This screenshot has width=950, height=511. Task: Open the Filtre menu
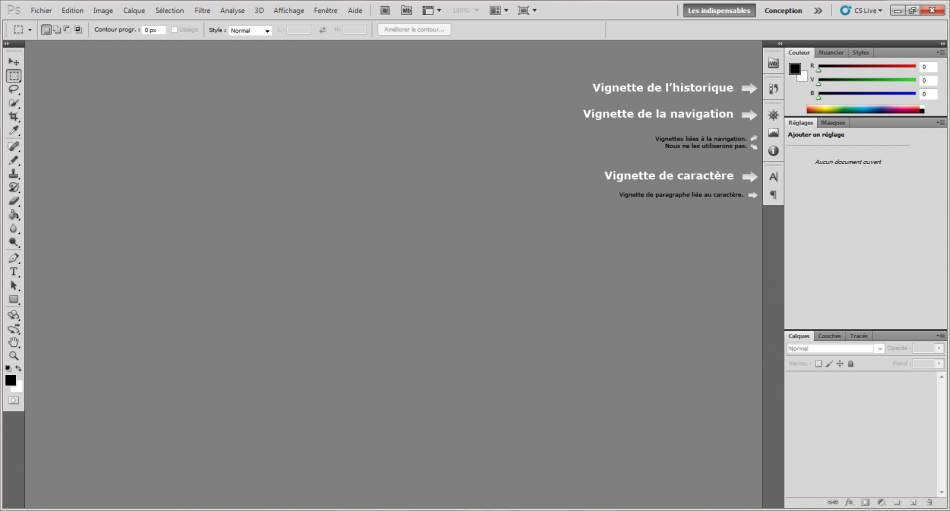pyautogui.click(x=202, y=10)
